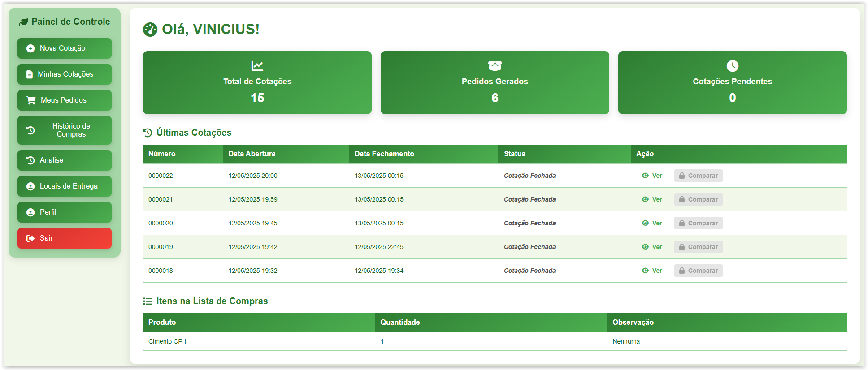Image resolution: width=868 pixels, height=370 pixels.
Task: Click the eye icon for quotation 0000022
Action: coord(645,176)
